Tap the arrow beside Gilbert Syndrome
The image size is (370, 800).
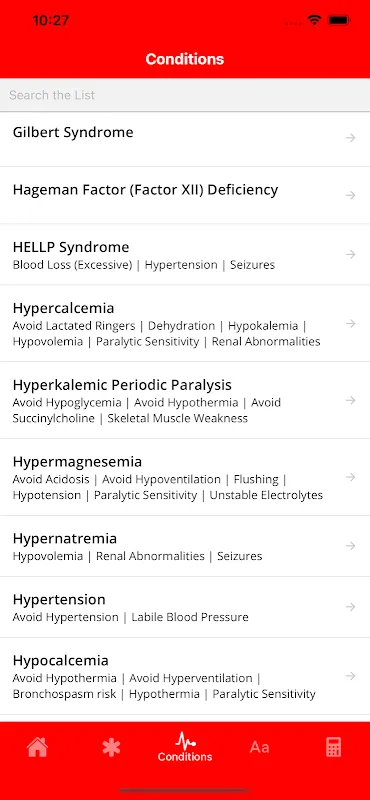[351, 138]
